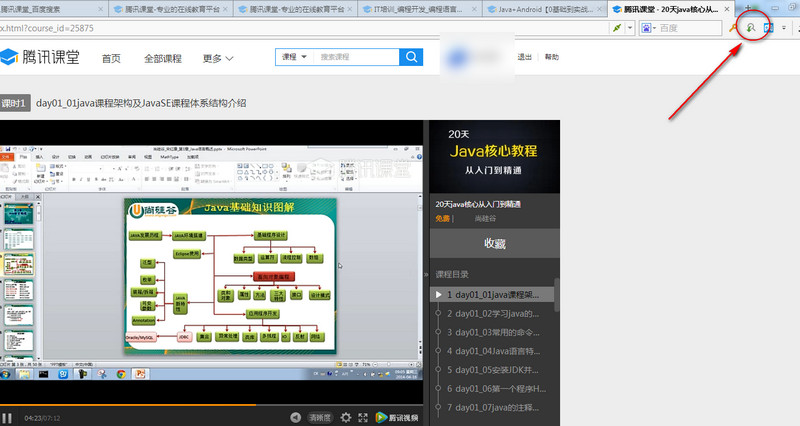
Task: Expand the 更多 navigation menu
Action: pyautogui.click(x=217, y=58)
